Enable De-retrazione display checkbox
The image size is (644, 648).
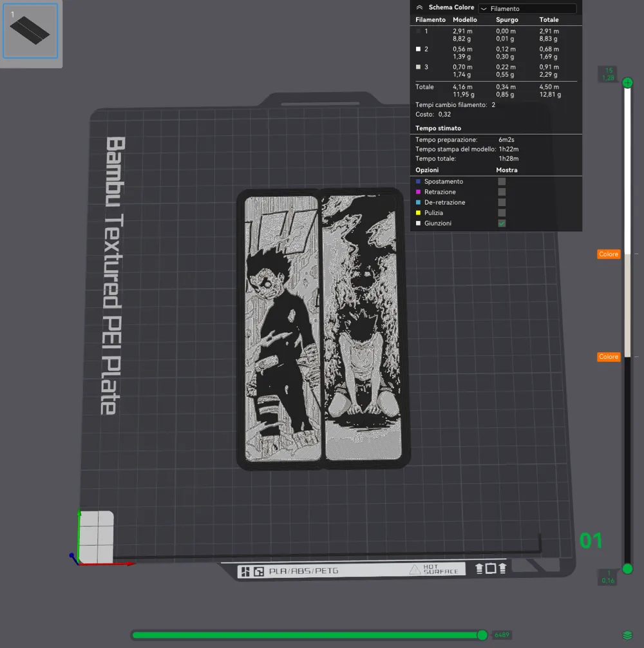tap(502, 202)
